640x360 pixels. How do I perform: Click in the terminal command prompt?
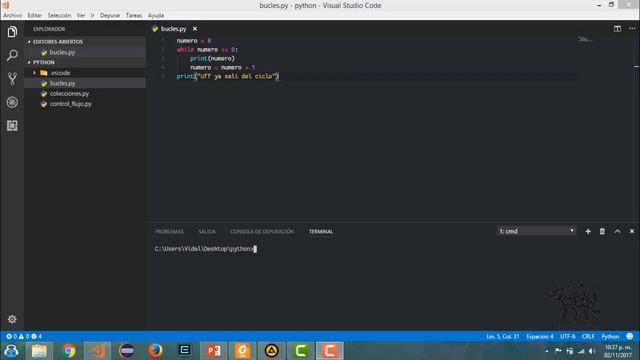tap(205, 249)
